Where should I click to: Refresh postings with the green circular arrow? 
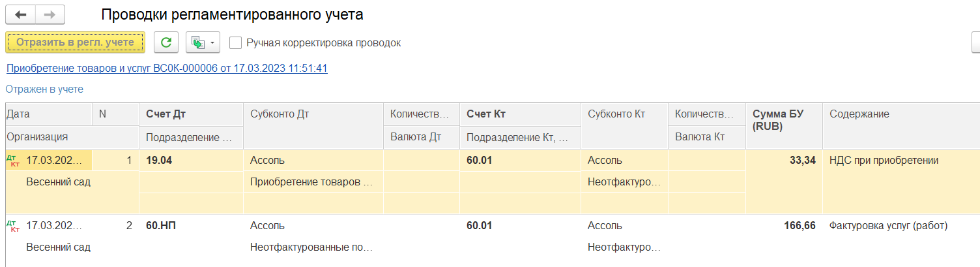pos(166,42)
